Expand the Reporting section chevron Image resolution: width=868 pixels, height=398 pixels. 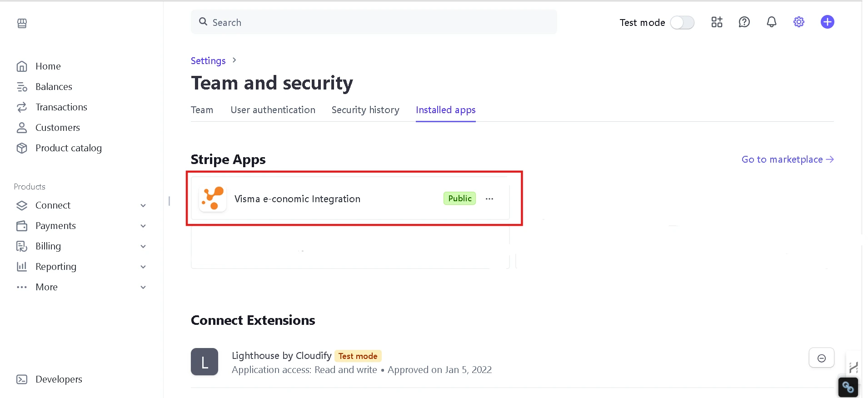(x=143, y=267)
